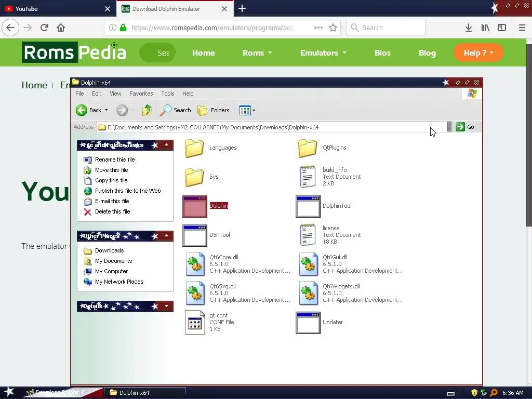Expand the Details panel
Screen dimensions: 532x399
pos(167,306)
